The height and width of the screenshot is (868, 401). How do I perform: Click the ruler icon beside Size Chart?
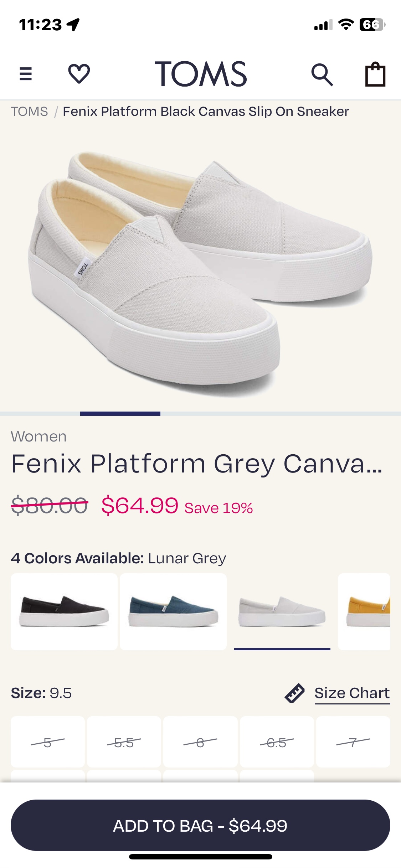(x=294, y=693)
